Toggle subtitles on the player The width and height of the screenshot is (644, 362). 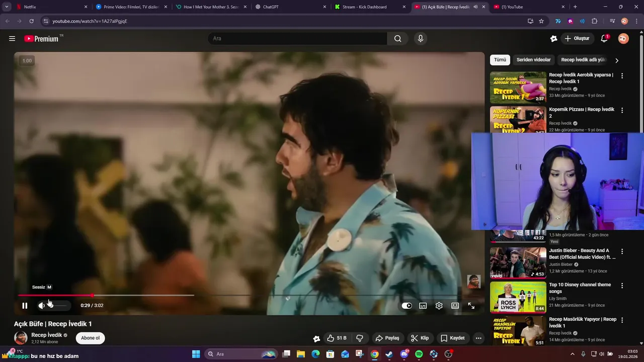[423, 306]
